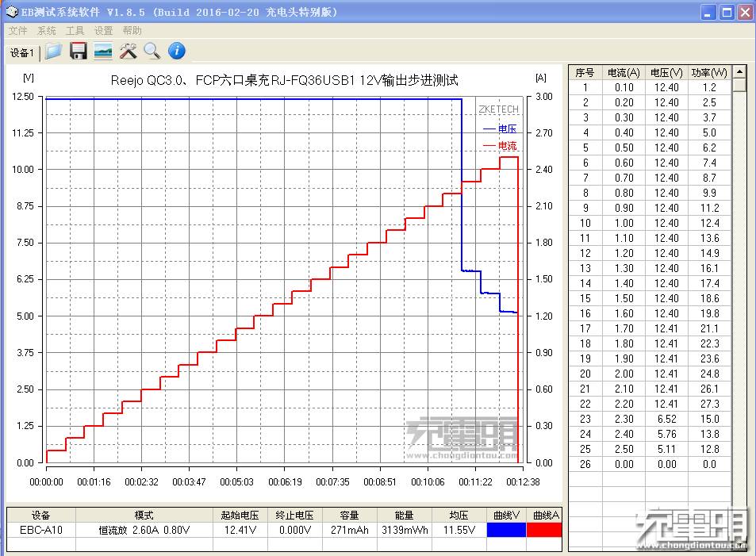Click the 11.55V average voltage value
The image size is (756, 556).
click(459, 530)
